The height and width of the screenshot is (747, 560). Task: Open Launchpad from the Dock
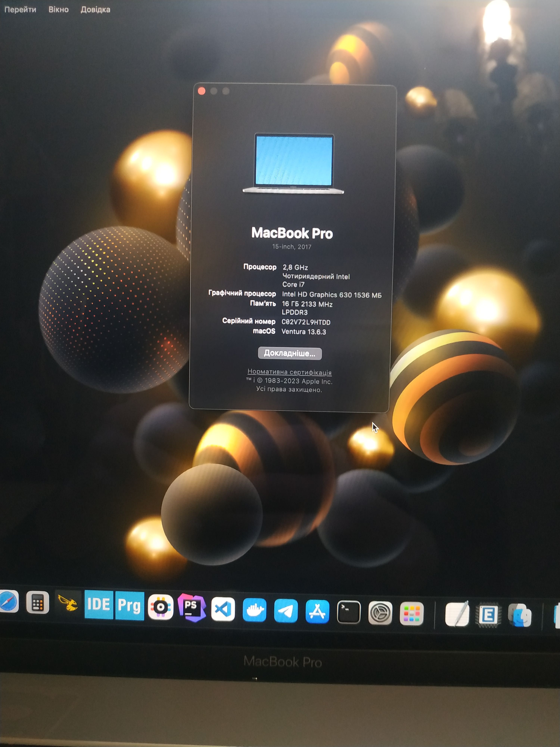pos(411,614)
